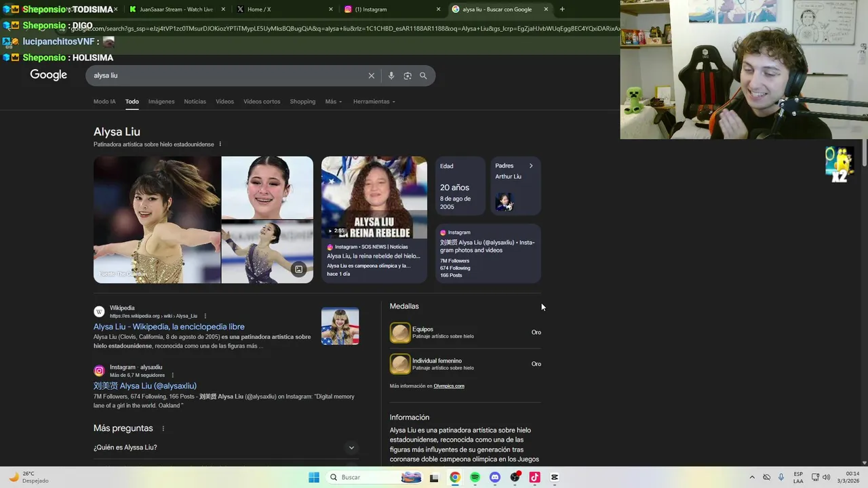Click the Wikipedia result thumbnail image
868x488 pixels.
(x=340, y=326)
